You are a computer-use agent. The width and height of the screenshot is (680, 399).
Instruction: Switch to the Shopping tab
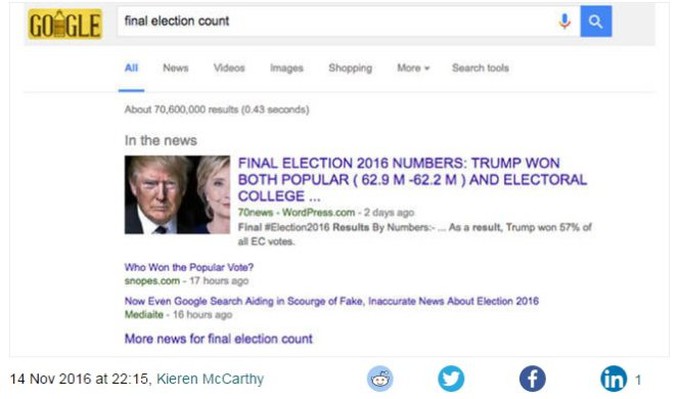point(350,68)
